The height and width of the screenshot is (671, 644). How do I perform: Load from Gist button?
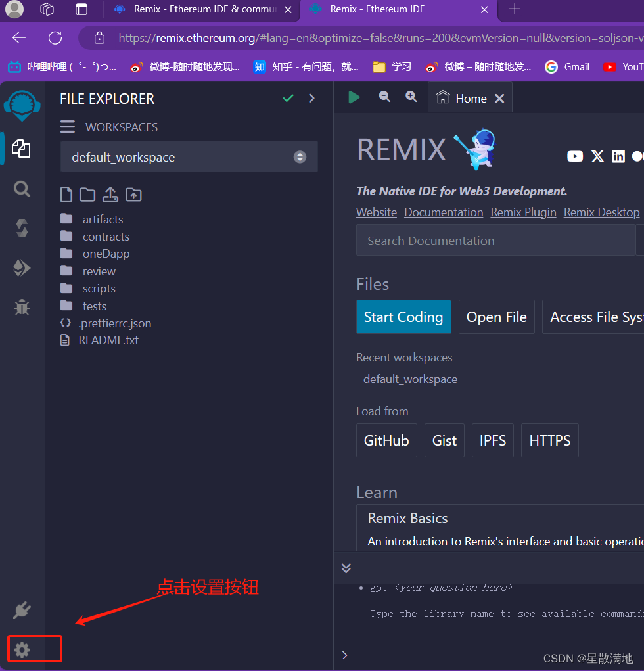tap(445, 440)
